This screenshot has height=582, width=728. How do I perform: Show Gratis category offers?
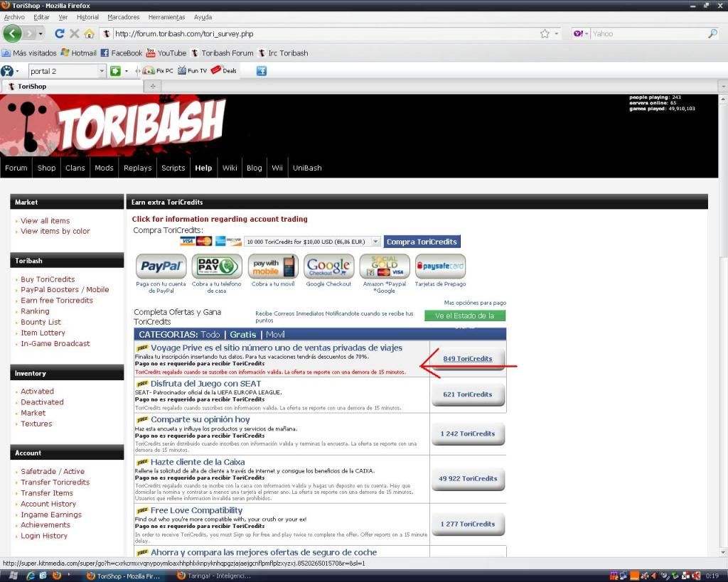[x=243, y=334]
